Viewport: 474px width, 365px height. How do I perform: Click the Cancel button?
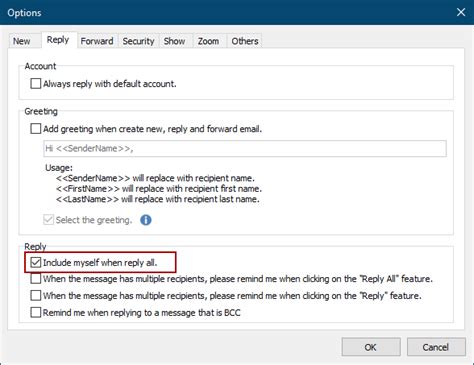tap(436, 347)
